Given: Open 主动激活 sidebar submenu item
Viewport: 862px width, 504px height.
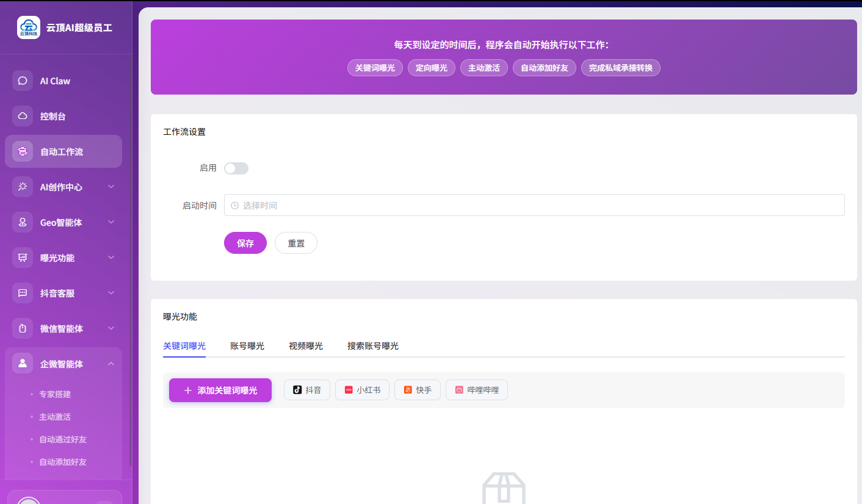Looking at the screenshot, I should click(x=55, y=417).
